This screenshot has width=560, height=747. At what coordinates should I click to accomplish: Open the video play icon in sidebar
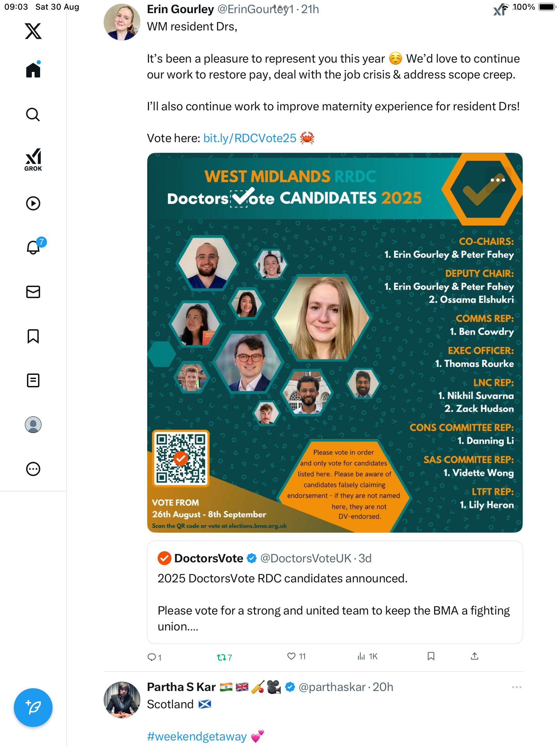33,203
